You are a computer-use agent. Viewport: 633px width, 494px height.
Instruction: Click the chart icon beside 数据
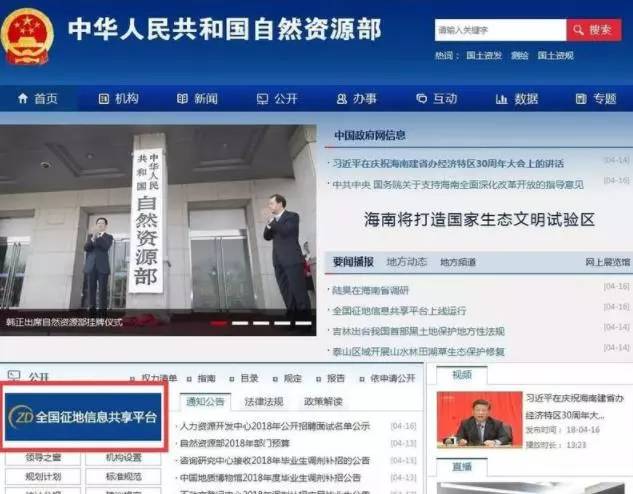click(x=501, y=99)
